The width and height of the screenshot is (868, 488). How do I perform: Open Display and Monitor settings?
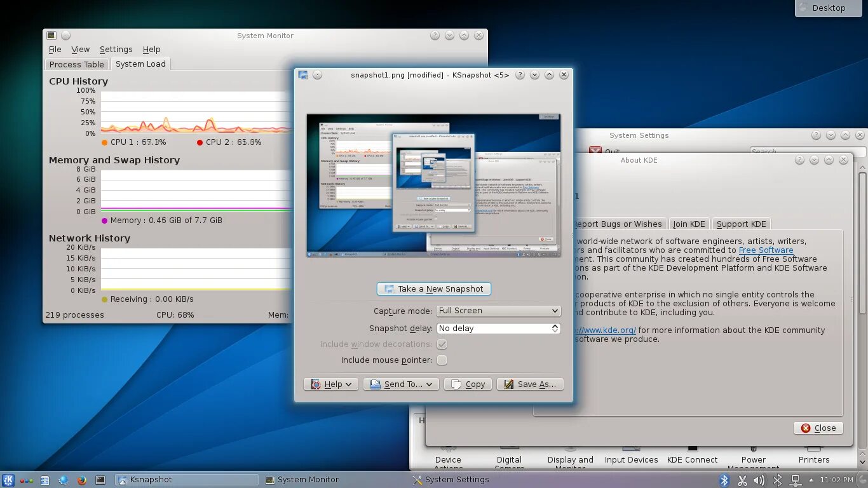(x=570, y=459)
